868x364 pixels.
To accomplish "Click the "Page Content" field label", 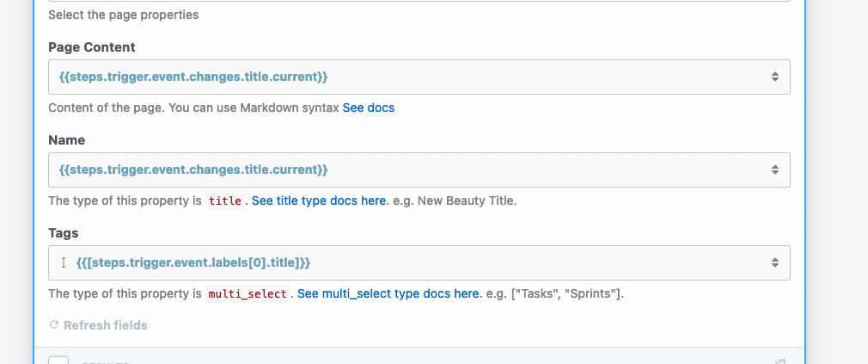I will (92, 47).
